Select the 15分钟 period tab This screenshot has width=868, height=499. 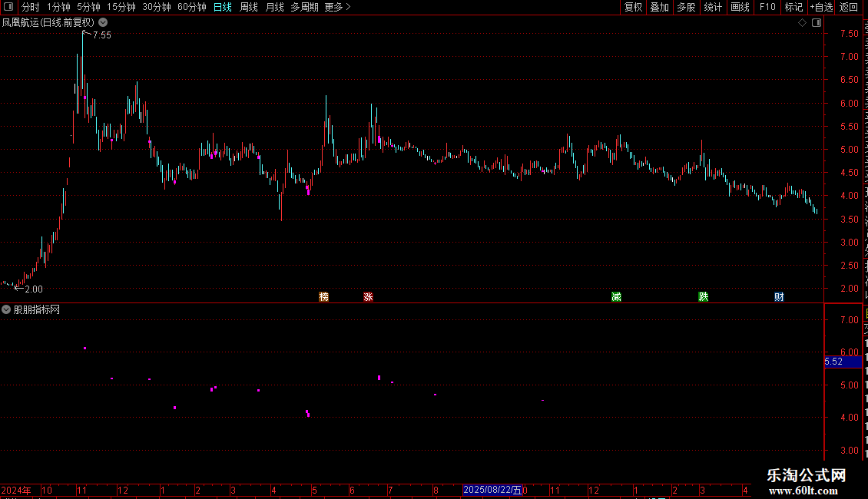[121, 7]
